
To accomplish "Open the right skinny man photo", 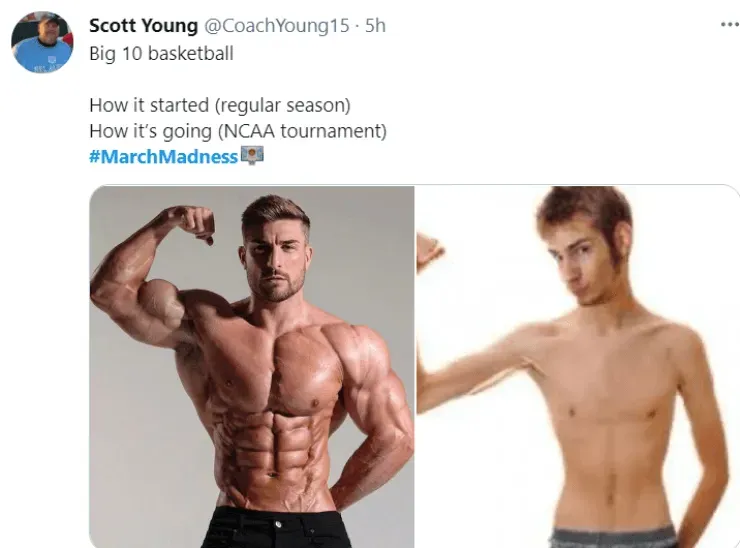I will (x=578, y=367).
